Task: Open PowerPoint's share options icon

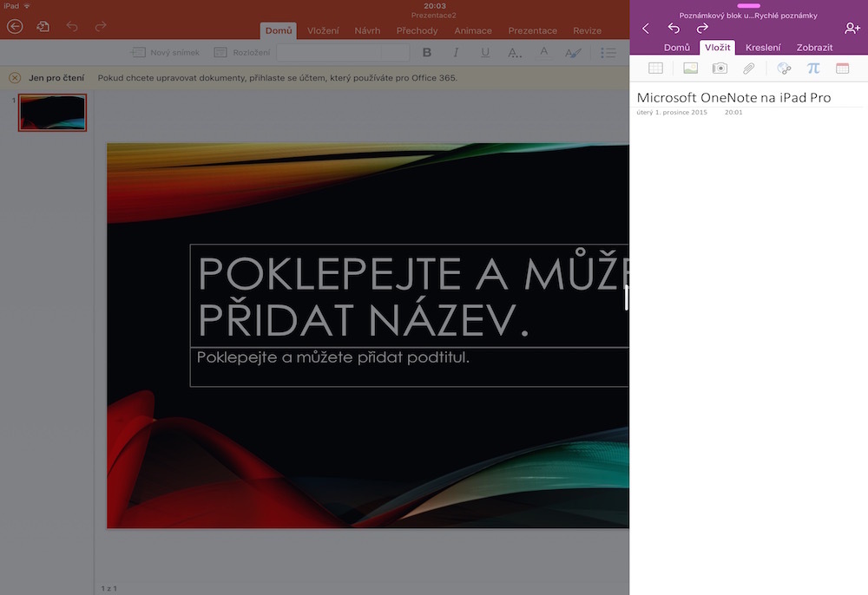Action: pyautogui.click(x=43, y=26)
